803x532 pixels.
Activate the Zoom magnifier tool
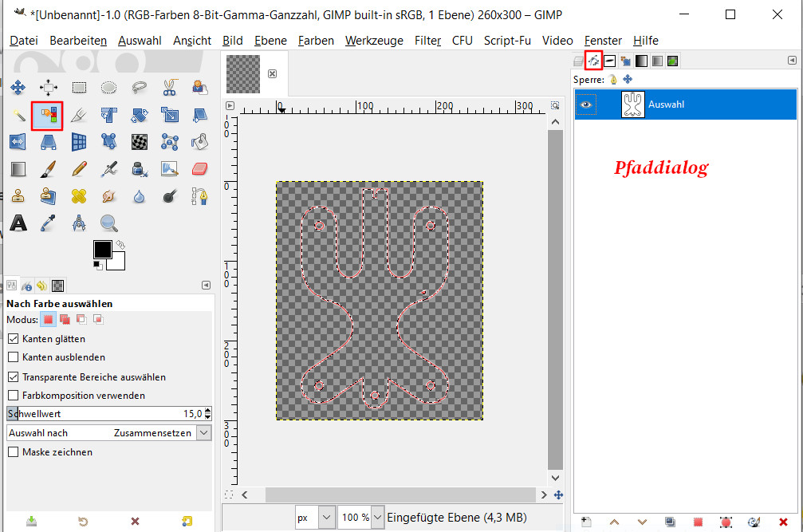click(x=108, y=223)
